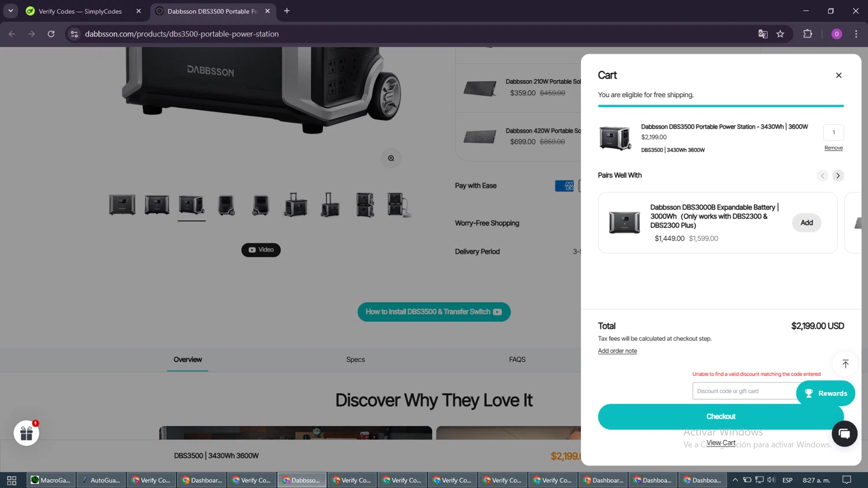Switch to the Dabbsso... taskbar window
This screenshot has height=488, width=868.
pos(301,480)
